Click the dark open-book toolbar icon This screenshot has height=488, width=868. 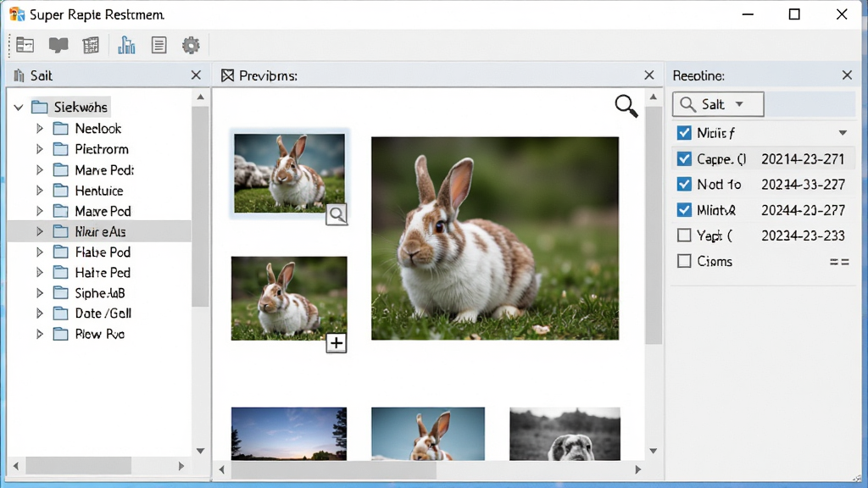(58, 45)
